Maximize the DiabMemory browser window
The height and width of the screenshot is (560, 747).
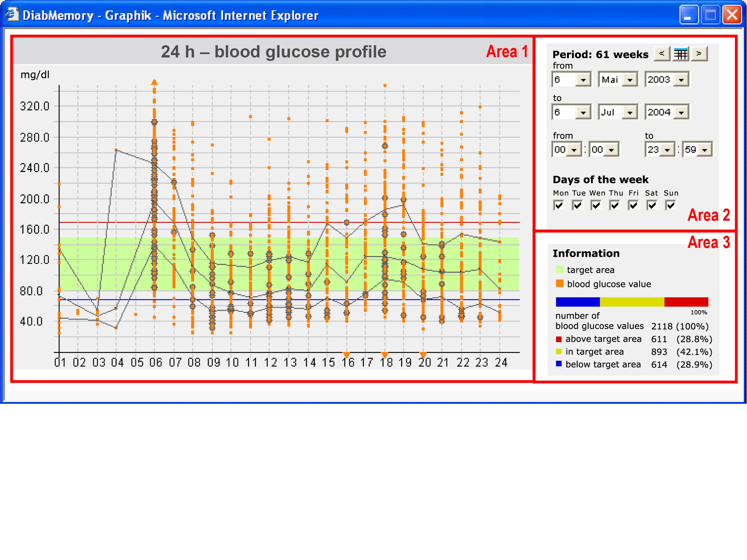click(711, 15)
